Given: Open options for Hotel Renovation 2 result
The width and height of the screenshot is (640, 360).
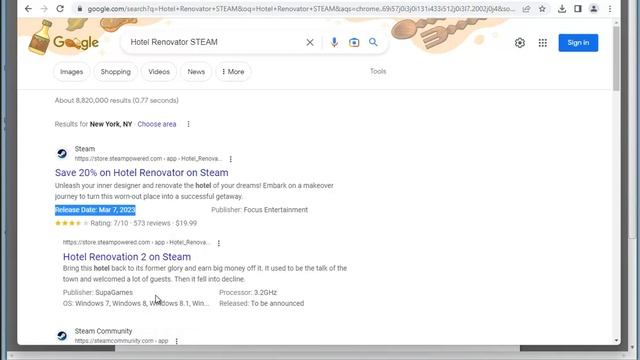Looking at the screenshot, I should 219,243.
